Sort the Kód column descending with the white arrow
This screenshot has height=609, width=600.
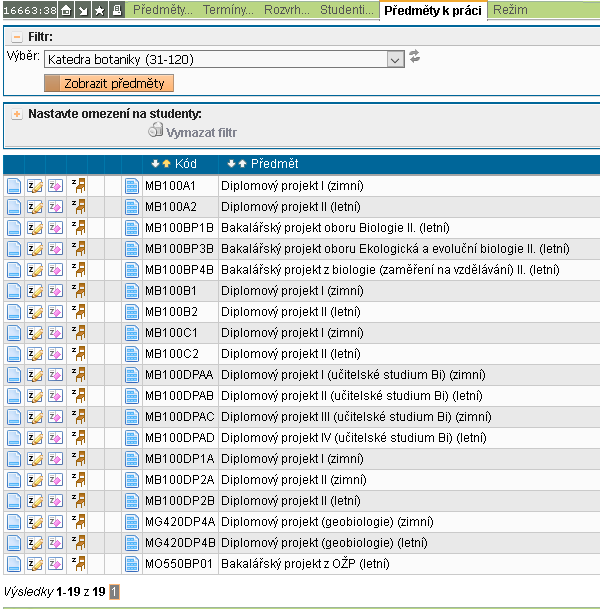point(155,164)
